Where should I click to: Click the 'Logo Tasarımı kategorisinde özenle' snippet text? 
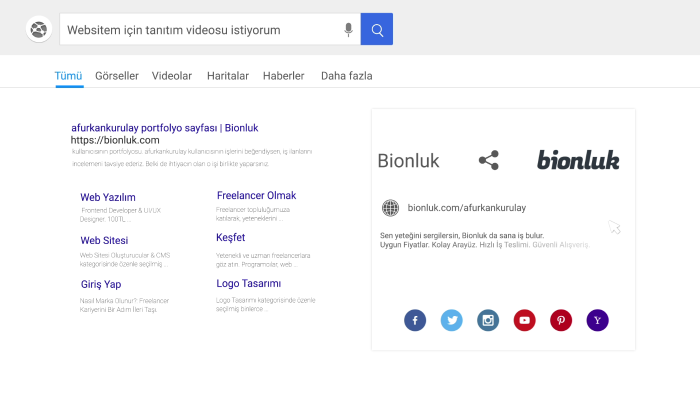tap(266, 300)
